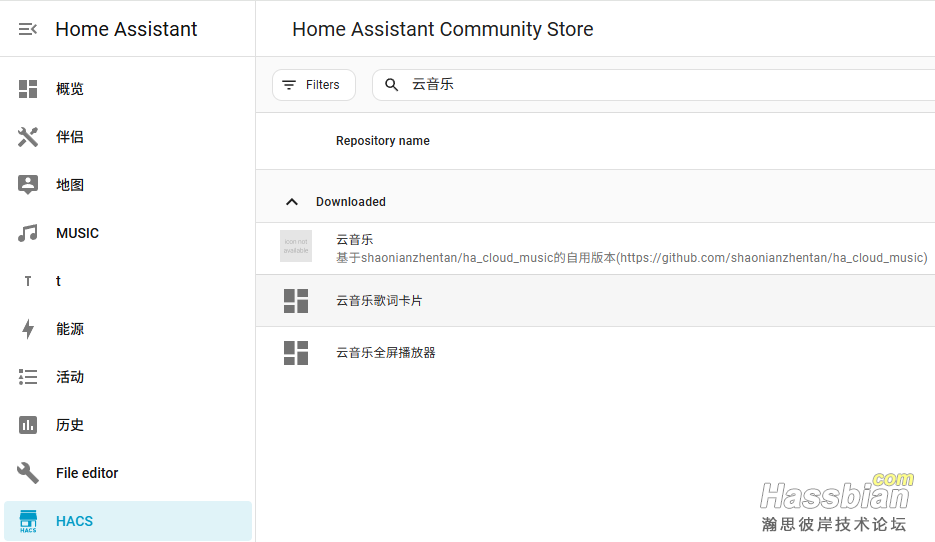The image size is (935, 542).
Task: Select the t menu item in sidebar
Action: (58, 281)
